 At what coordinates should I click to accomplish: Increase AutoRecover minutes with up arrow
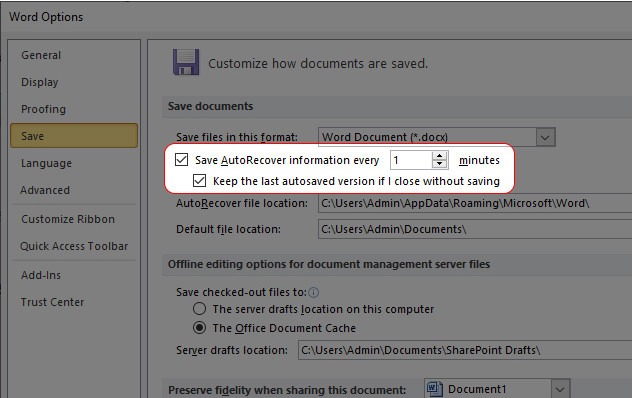439,156
